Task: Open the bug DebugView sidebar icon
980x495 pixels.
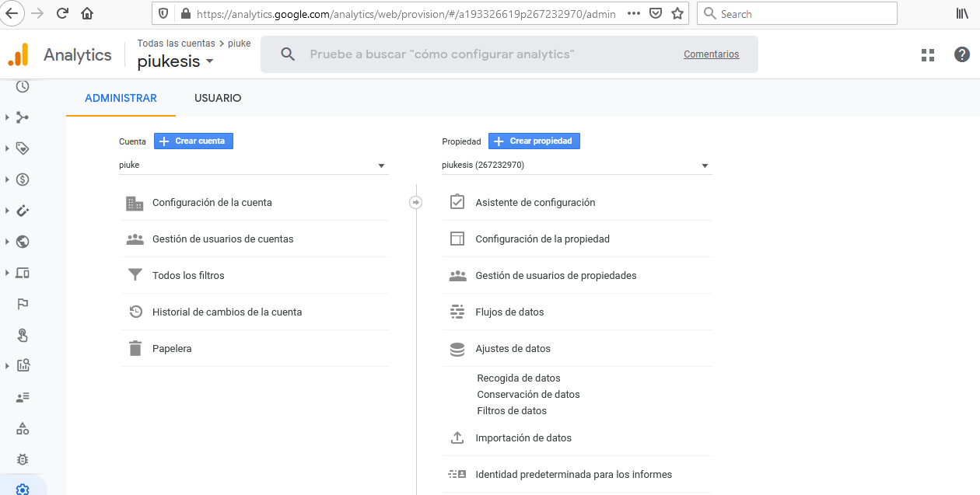Action: click(x=23, y=459)
